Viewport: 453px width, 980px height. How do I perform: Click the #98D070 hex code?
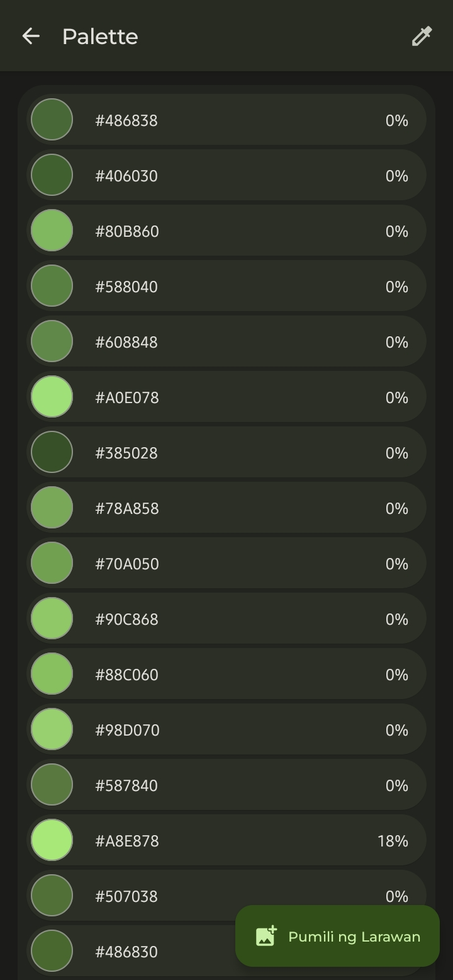(x=127, y=730)
